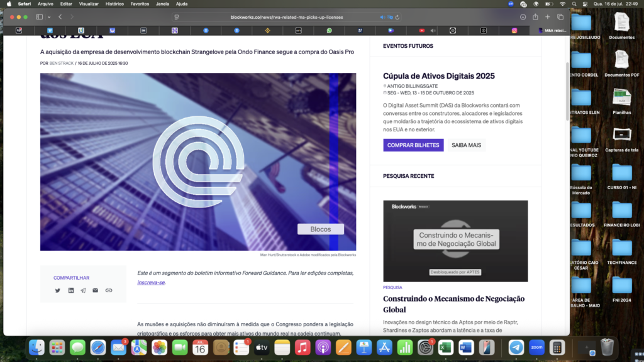Open Photos from the Dock
This screenshot has width=644, height=362.
coord(159,348)
